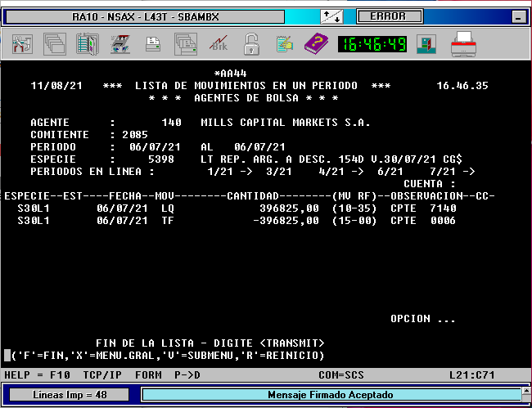Image resolution: width=532 pixels, height=408 pixels.
Task: Click the quantity -396825,00 in TF row
Action: 286,221
